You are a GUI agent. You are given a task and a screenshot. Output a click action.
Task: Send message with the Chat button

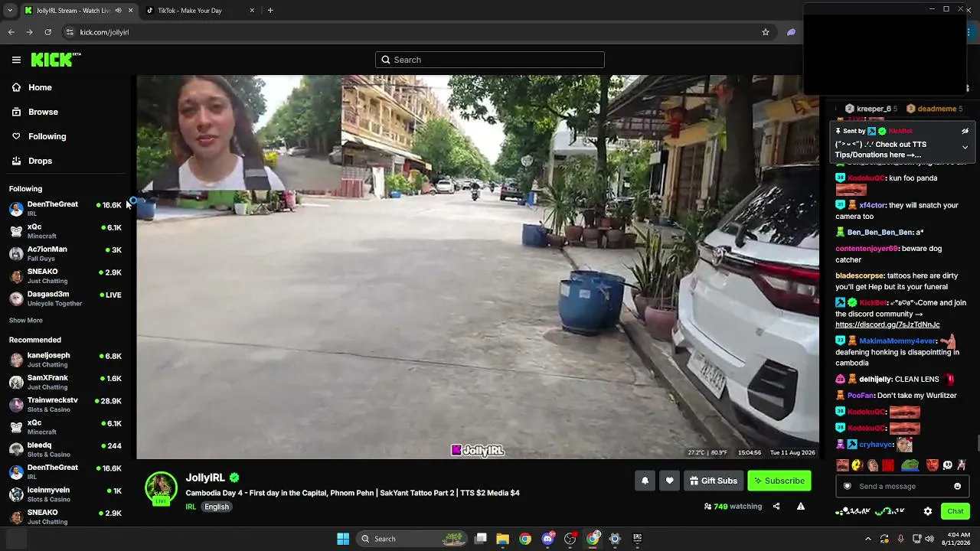click(955, 511)
